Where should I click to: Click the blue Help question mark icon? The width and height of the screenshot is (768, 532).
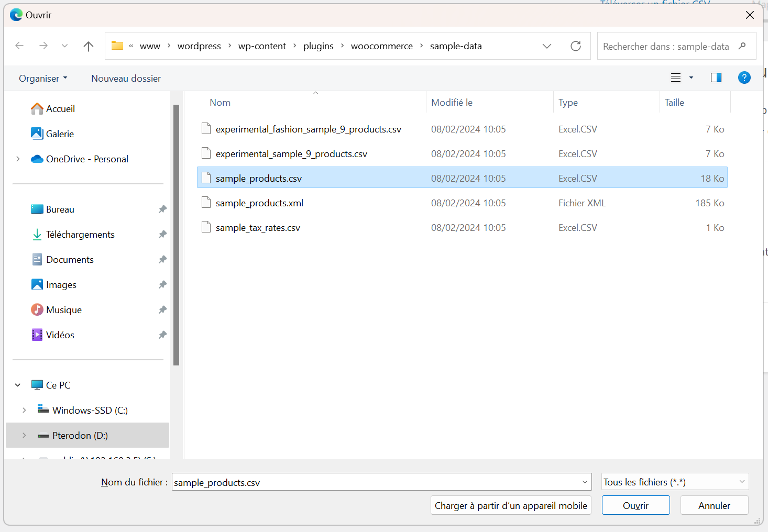744,78
